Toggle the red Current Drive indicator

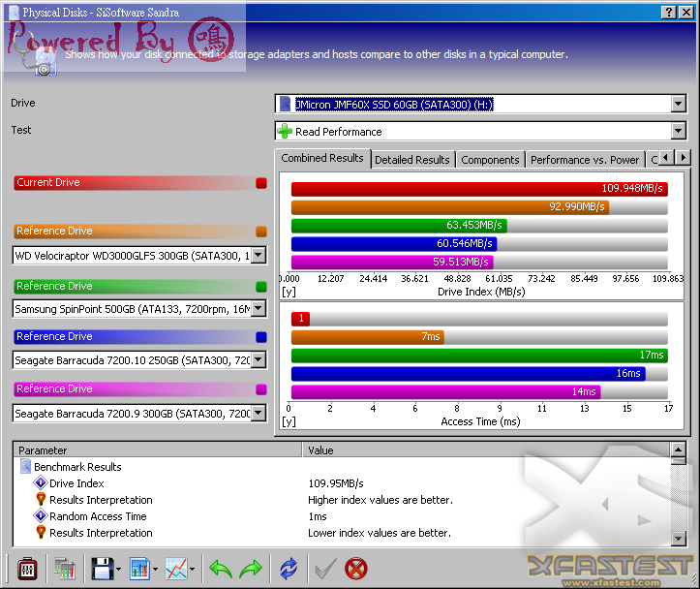[261, 183]
